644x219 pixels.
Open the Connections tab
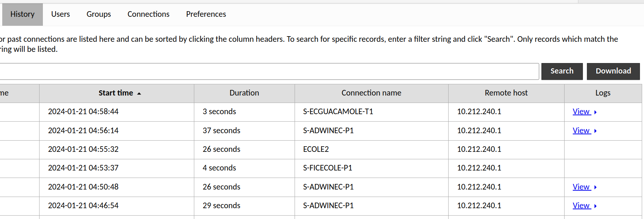[148, 14]
